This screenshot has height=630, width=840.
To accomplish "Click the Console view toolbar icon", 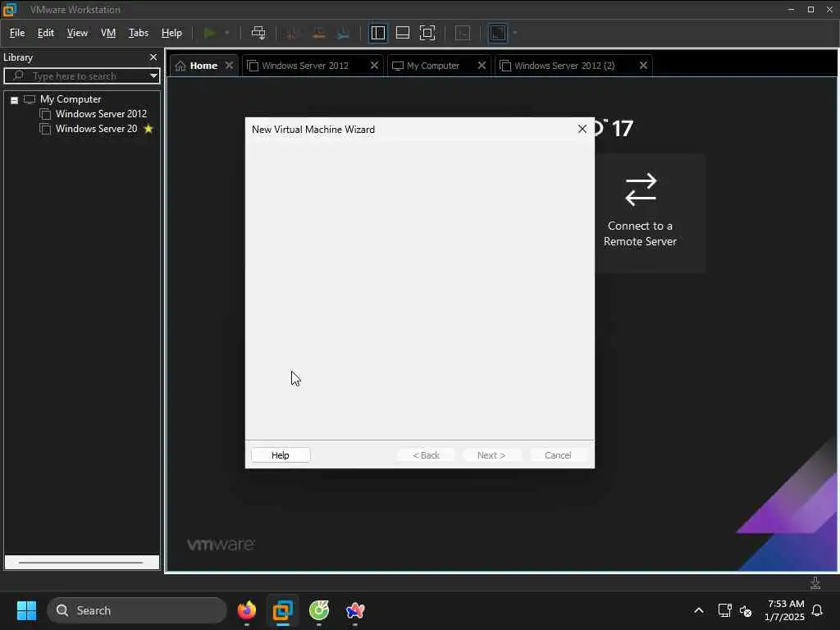I will click(463, 33).
